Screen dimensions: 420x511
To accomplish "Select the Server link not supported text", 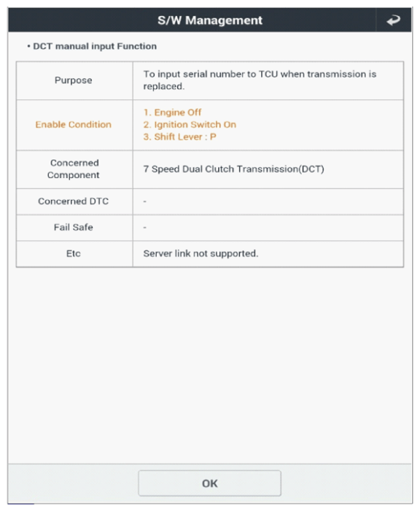I will (201, 253).
